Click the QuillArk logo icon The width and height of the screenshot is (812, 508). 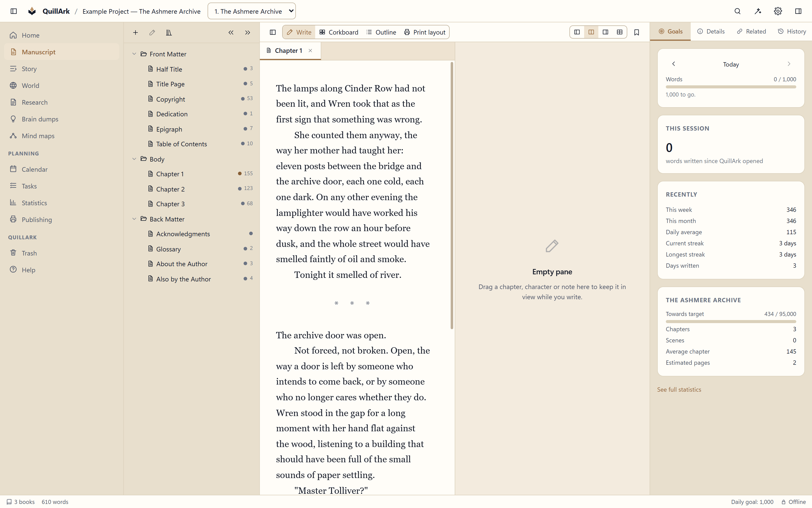[32, 11]
